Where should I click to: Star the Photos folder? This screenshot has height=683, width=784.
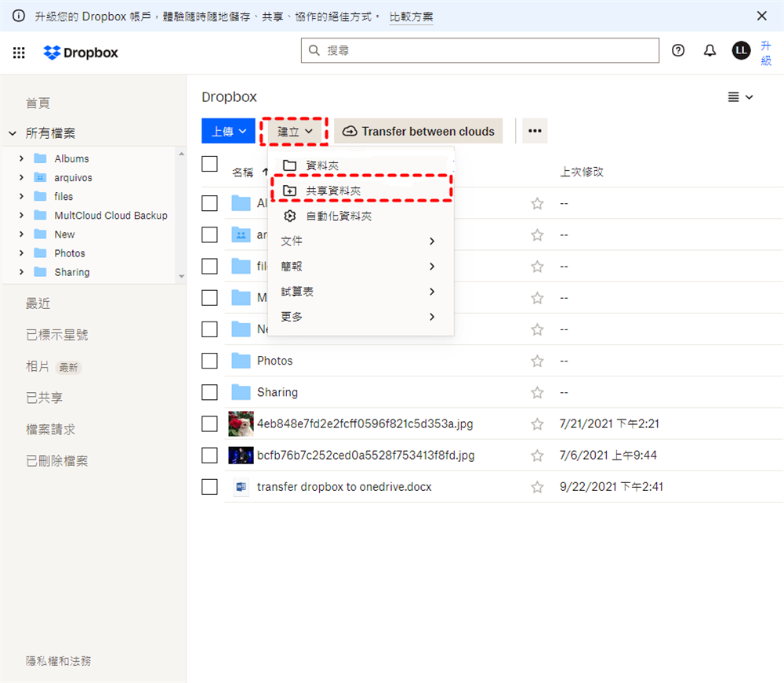pyautogui.click(x=537, y=361)
